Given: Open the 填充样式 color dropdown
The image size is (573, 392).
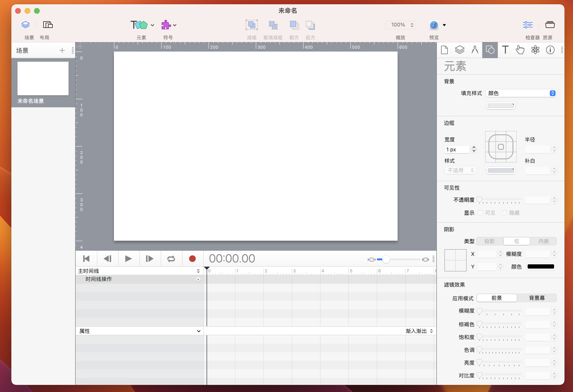Looking at the screenshot, I should click(521, 93).
